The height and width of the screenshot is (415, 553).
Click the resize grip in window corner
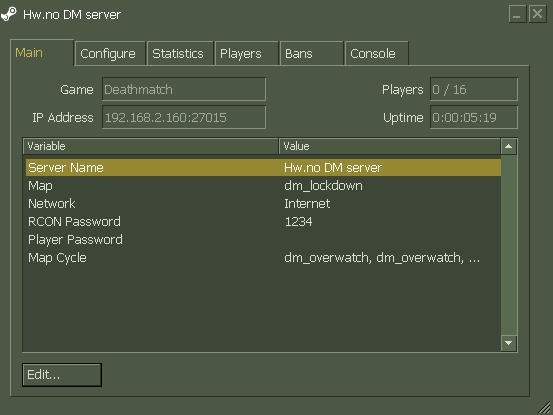[x=545, y=408]
